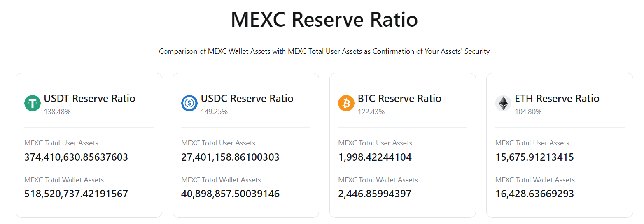The width and height of the screenshot is (644, 224).
Task: Select the BTC Reserve Ratio heading
Action: point(399,99)
